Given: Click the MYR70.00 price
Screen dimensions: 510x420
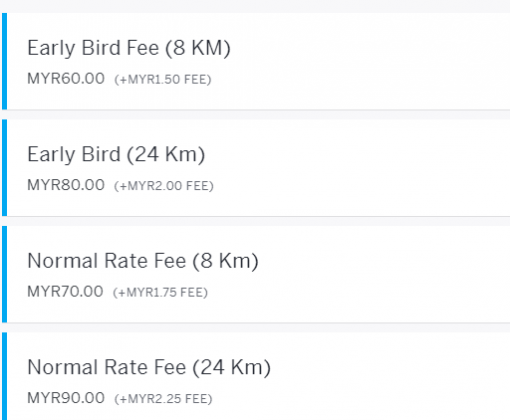Looking at the screenshot, I should 65,292.
